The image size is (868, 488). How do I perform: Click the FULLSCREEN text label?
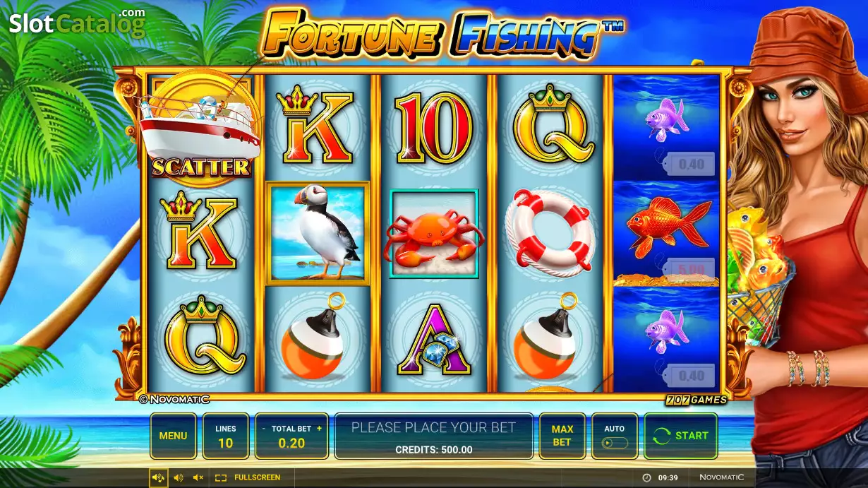coord(258,478)
